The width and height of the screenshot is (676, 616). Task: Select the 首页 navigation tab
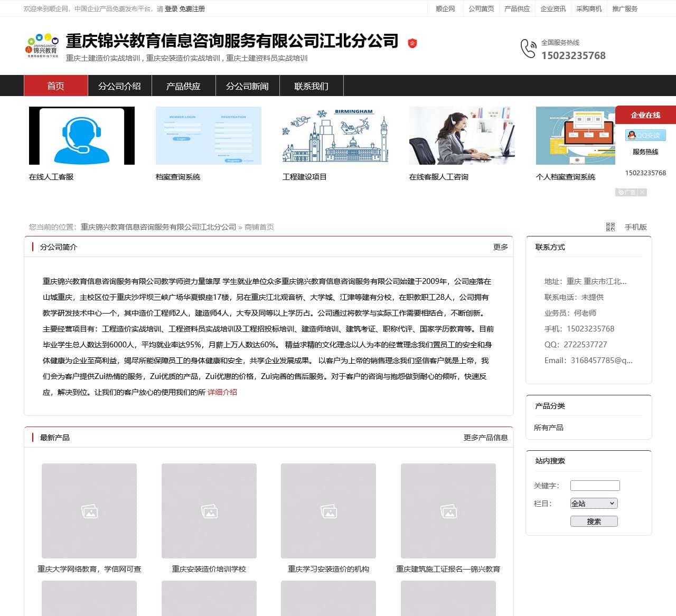tap(56, 86)
